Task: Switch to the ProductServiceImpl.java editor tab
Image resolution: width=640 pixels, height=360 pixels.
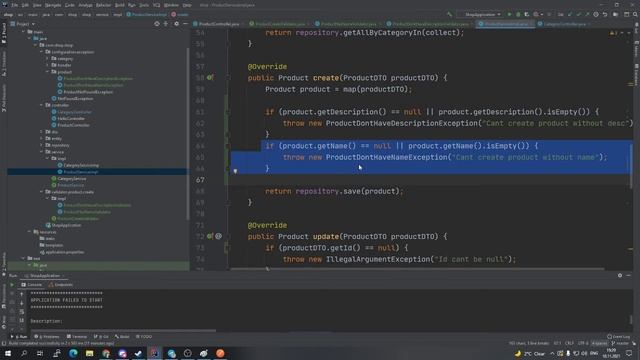Action: click(x=506, y=24)
